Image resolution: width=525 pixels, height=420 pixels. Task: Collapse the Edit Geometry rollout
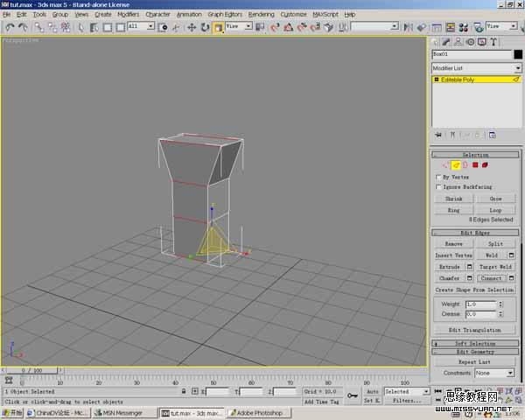(x=475, y=352)
